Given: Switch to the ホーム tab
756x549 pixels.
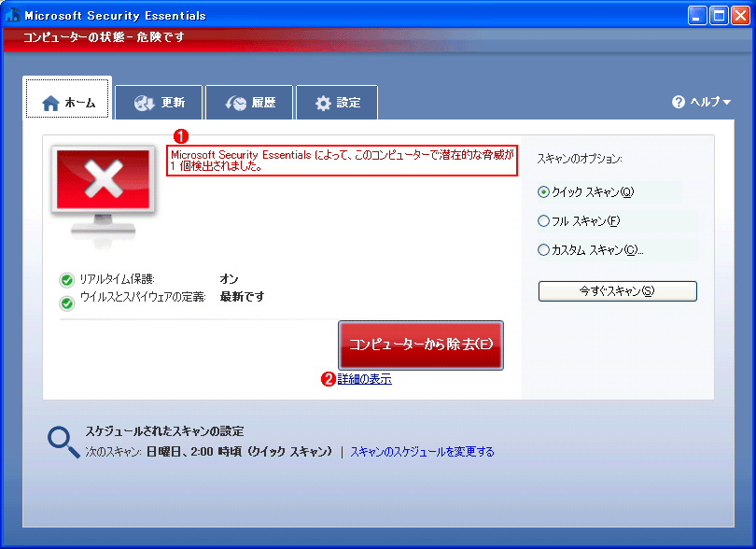Looking at the screenshot, I should (x=67, y=98).
